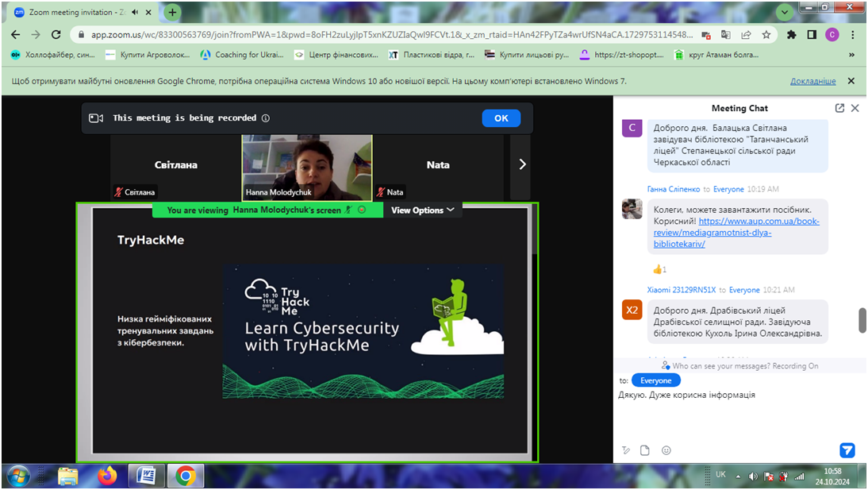Click the thumbs-up reaction in chat
Viewport: 868px width, 490px height.
[659, 269]
